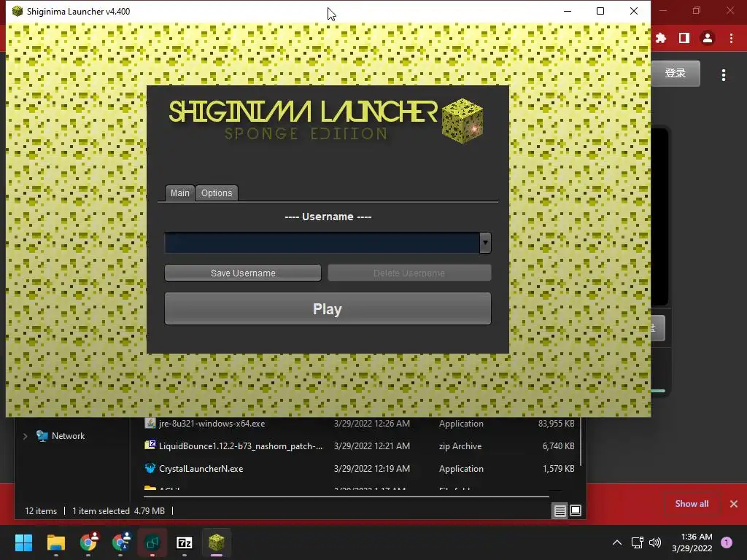747x560 pixels.
Task: Maximize the Shiginima Launcher window
Action: (600, 11)
